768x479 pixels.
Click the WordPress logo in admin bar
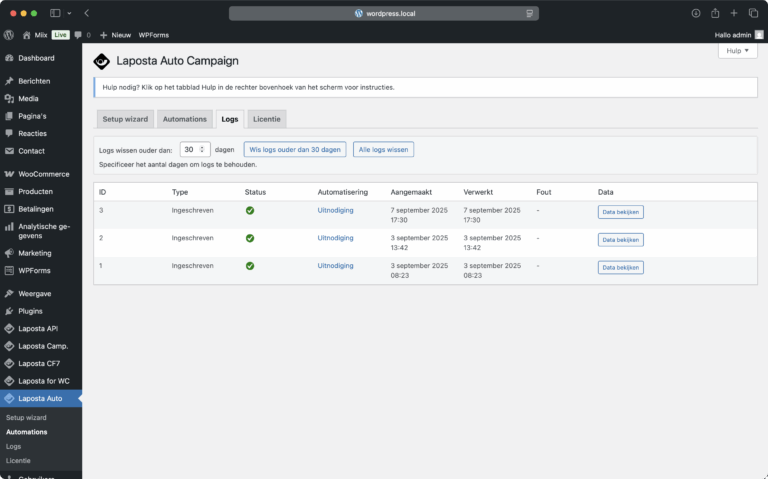click(x=9, y=35)
